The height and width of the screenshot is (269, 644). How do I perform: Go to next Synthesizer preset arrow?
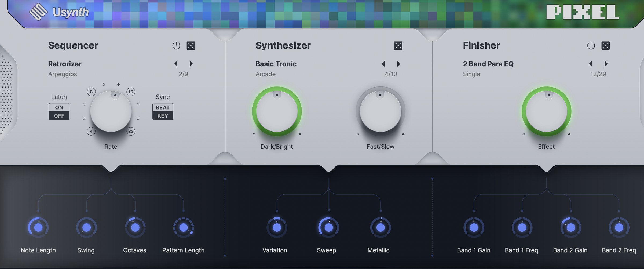pos(398,64)
